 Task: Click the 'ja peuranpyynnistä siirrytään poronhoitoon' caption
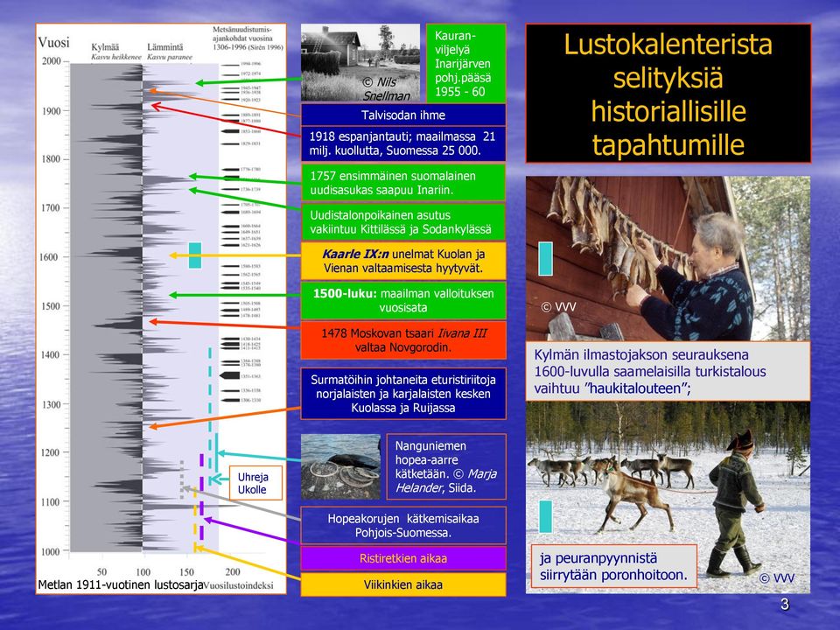(614, 566)
